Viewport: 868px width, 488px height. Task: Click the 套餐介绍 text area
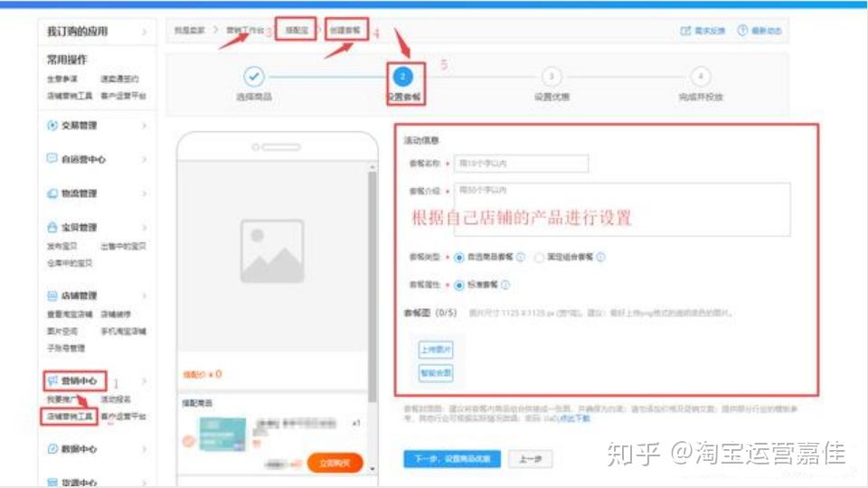622,209
